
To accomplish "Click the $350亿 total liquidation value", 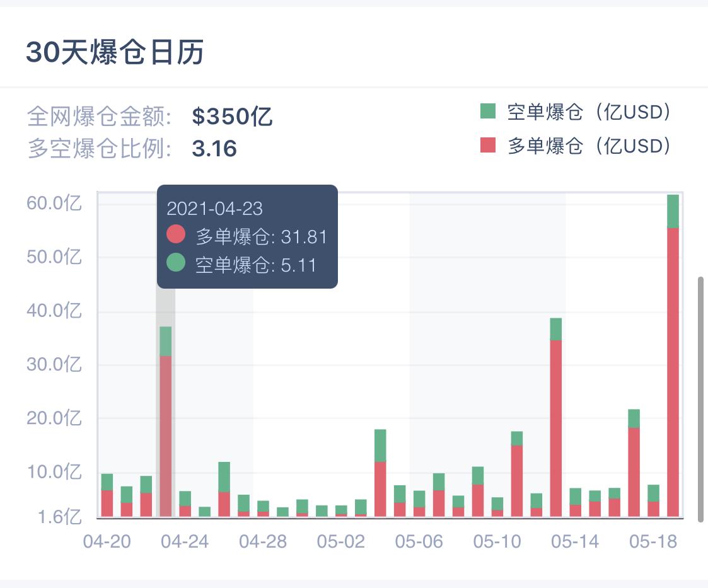I will tap(232, 117).
